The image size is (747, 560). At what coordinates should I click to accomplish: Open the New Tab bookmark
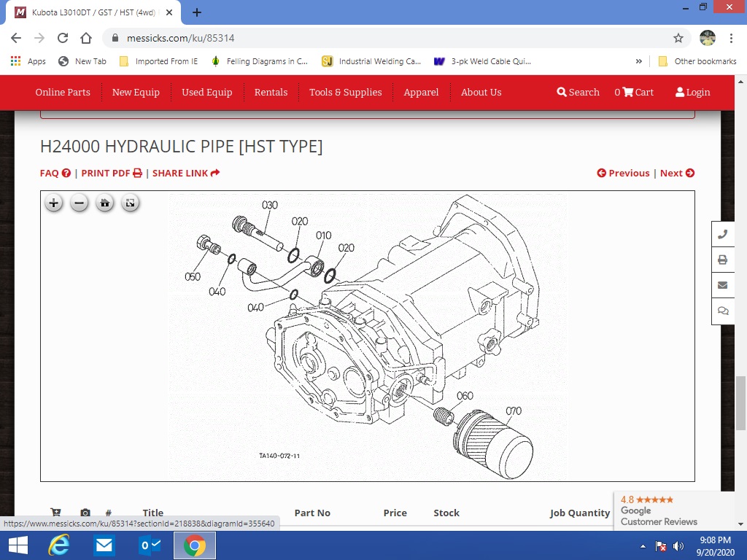coord(82,61)
